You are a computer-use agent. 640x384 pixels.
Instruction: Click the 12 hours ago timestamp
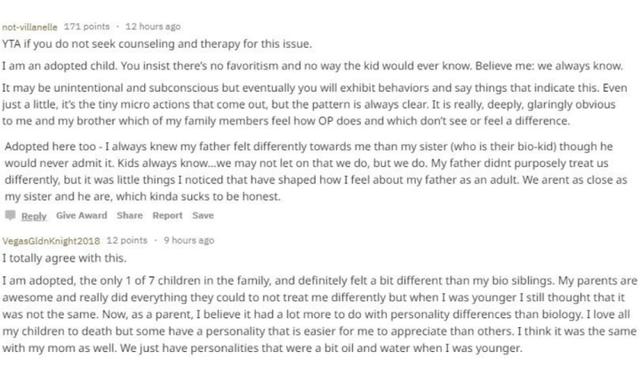153,27
